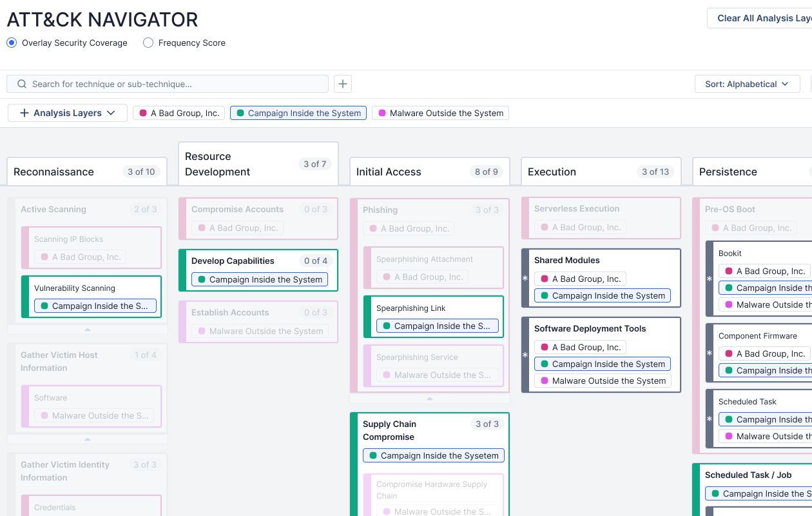This screenshot has width=812, height=516.
Task: Click A Bad Group tag under Shared Modules
Action: pyautogui.click(x=580, y=279)
